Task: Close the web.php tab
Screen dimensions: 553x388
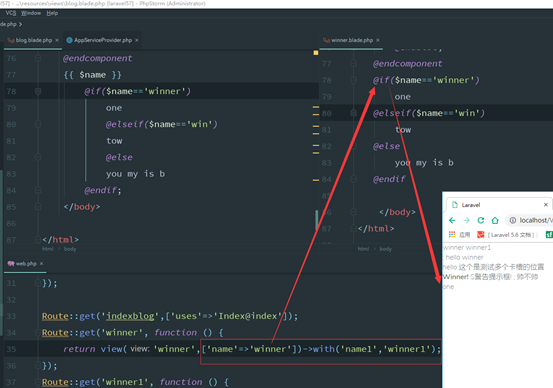Action: pos(41,263)
